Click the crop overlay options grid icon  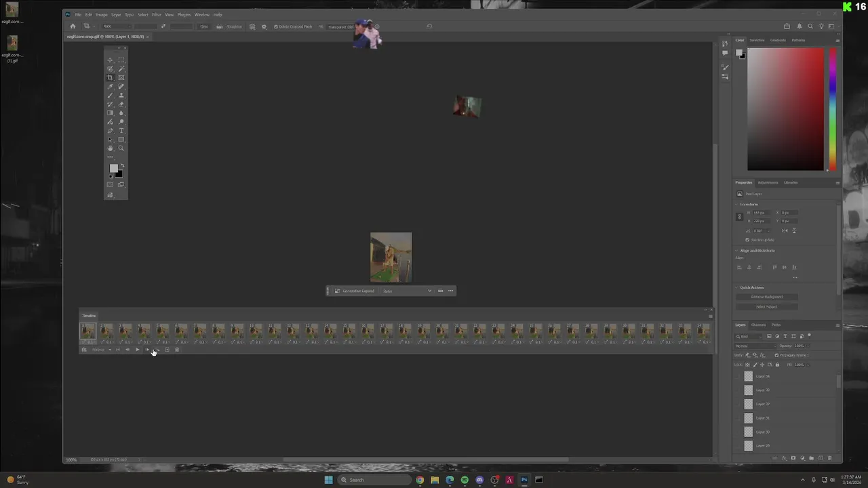(252, 26)
